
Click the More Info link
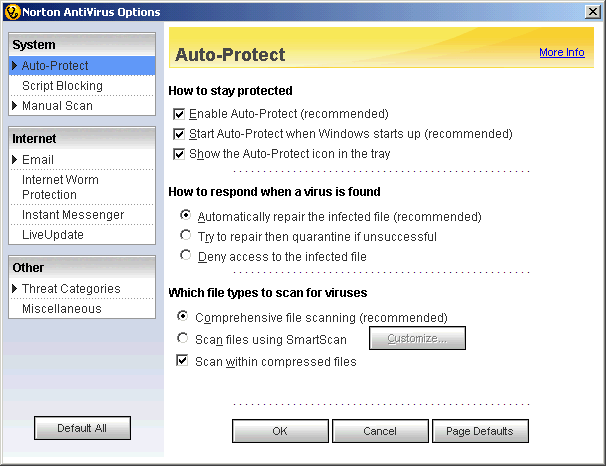click(561, 53)
